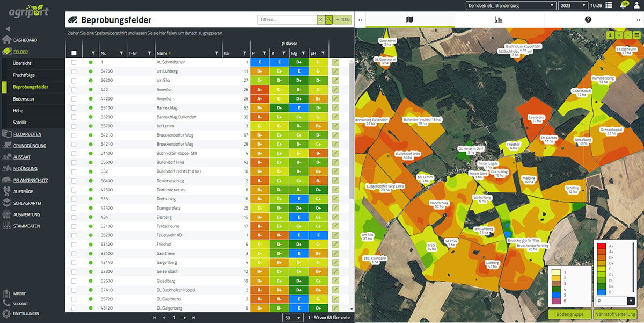This screenshot has width=644, height=323.
Task: Open the map layers menu icon
Action: click(636, 35)
